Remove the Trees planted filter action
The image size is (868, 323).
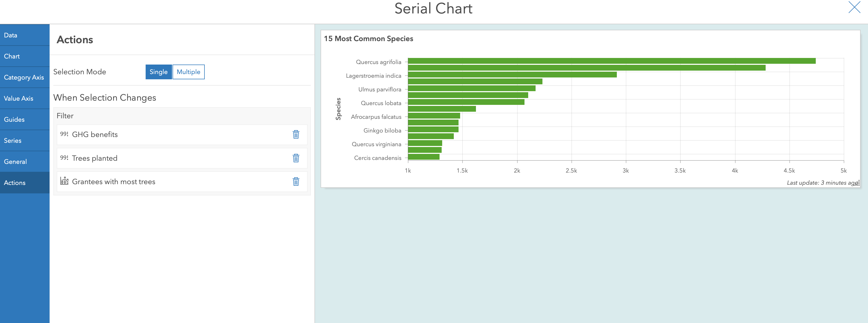pos(295,158)
